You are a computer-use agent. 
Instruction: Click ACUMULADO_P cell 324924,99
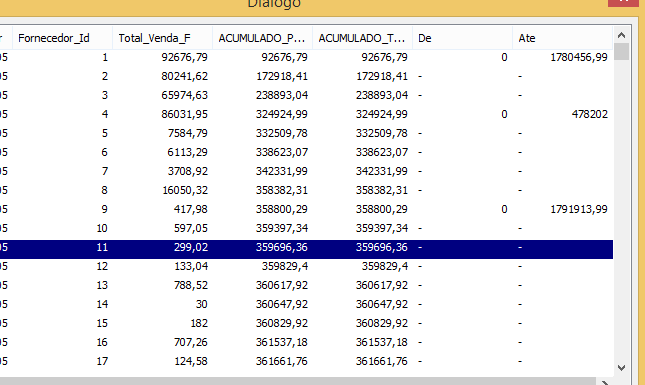[282, 114]
